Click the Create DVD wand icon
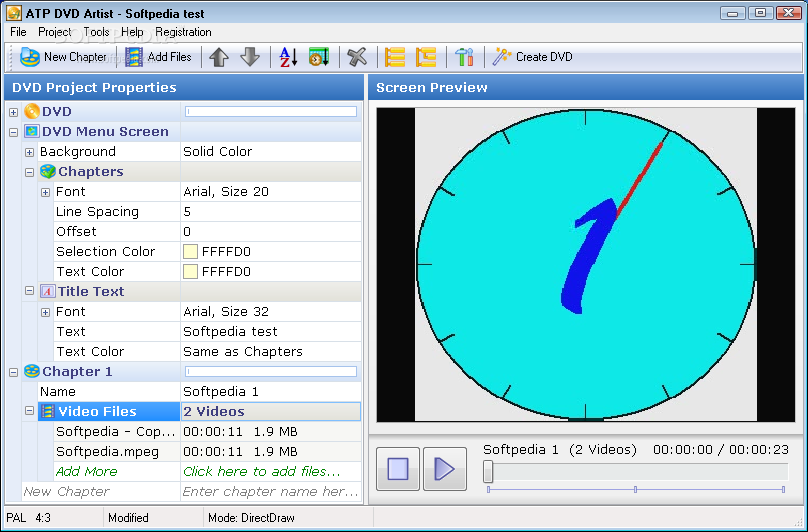The width and height of the screenshot is (808, 532). coord(501,57)
